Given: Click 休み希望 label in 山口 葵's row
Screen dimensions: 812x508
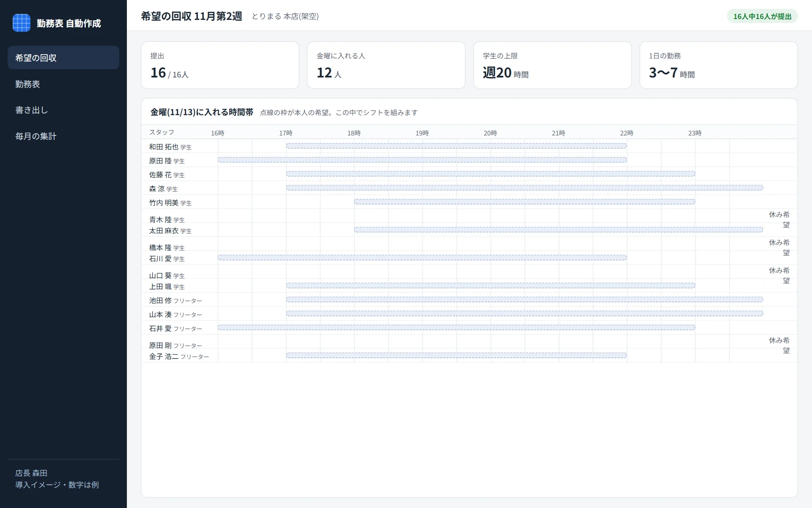Looking at the screenshot, I should point(779,276).
